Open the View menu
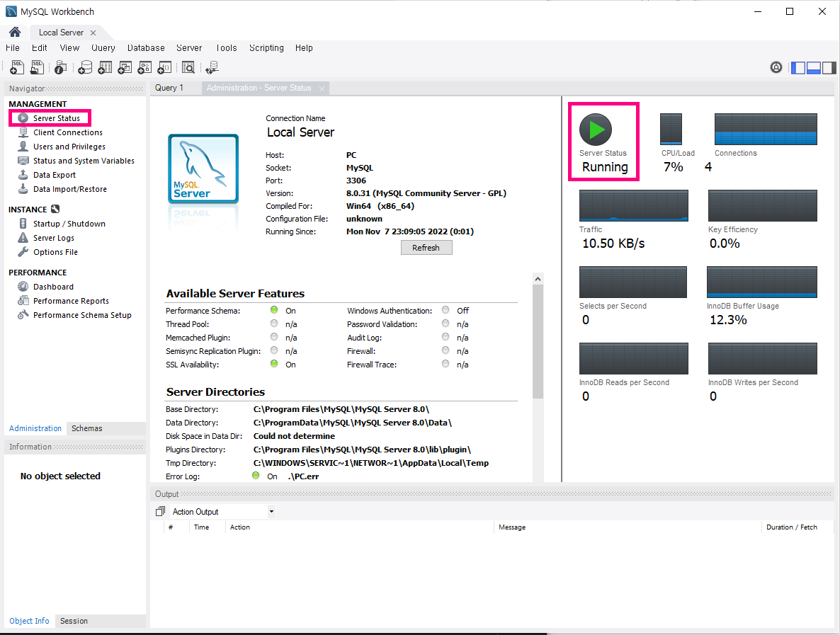Screen dimensions: 840x635 [69, 47]
